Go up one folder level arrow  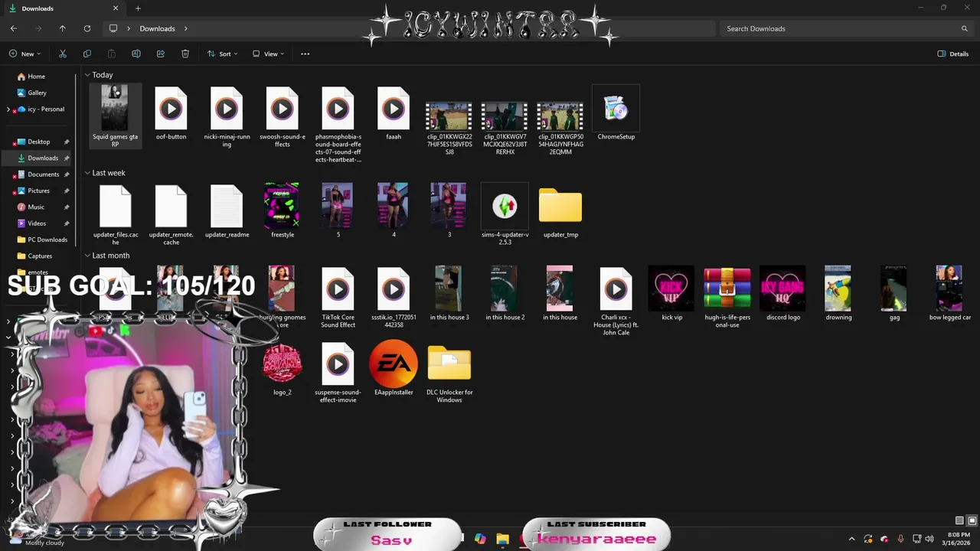point(63,28)
